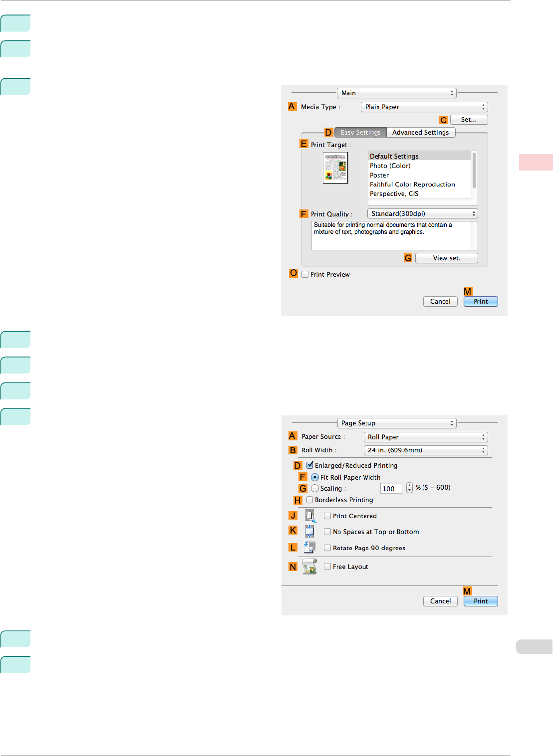
Task: Select Perspective, GIS print target
Action: coord(419,193)
